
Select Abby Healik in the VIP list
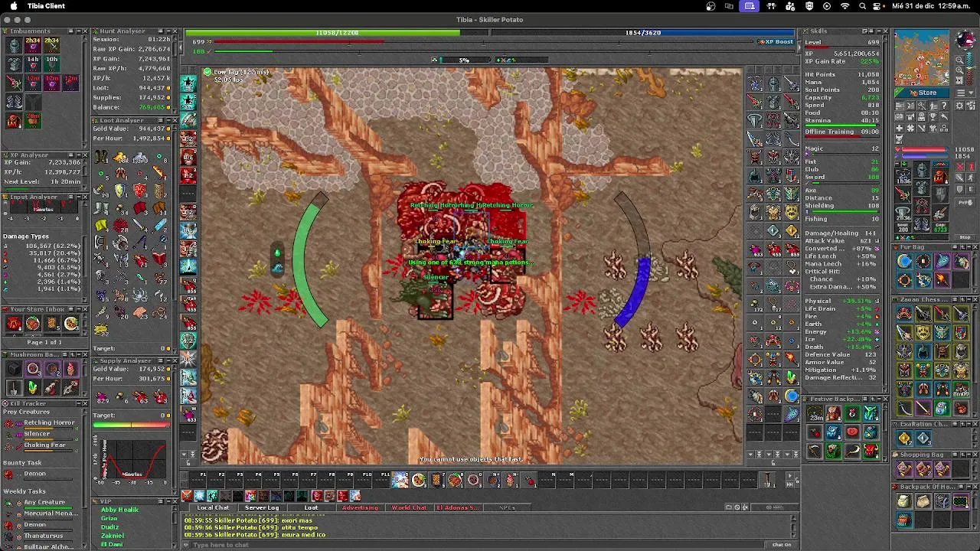click(119, 510)
